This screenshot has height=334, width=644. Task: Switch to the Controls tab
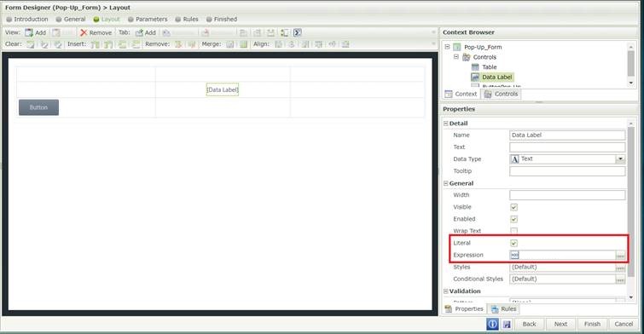[501, 94]
